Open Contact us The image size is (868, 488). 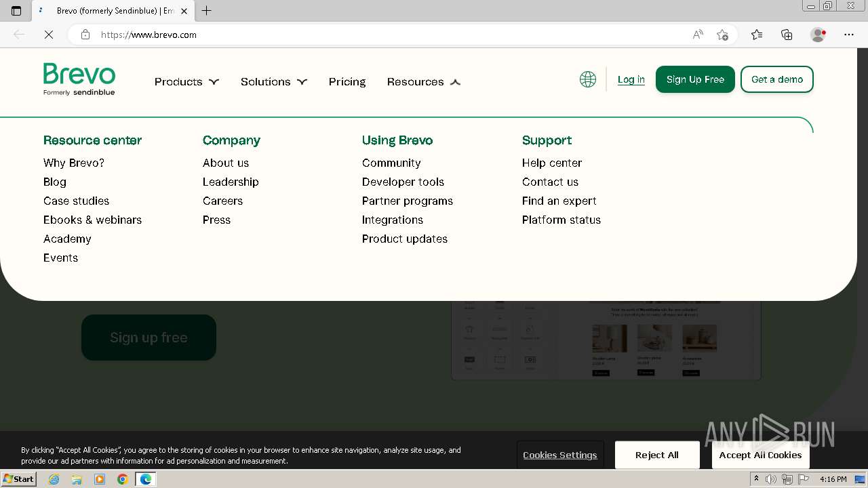click(550, 182)
